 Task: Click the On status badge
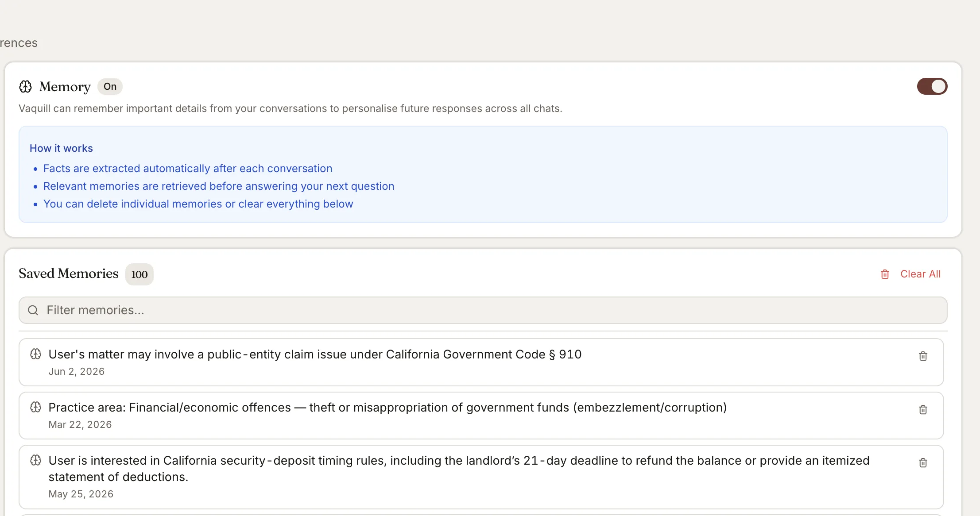pyautogui.click(x=110, y=87)
